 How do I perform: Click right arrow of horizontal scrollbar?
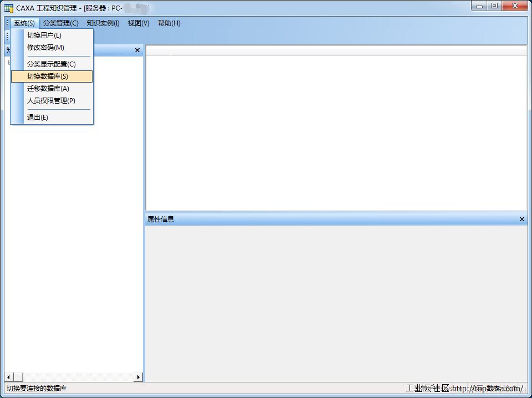coord(139,377)
